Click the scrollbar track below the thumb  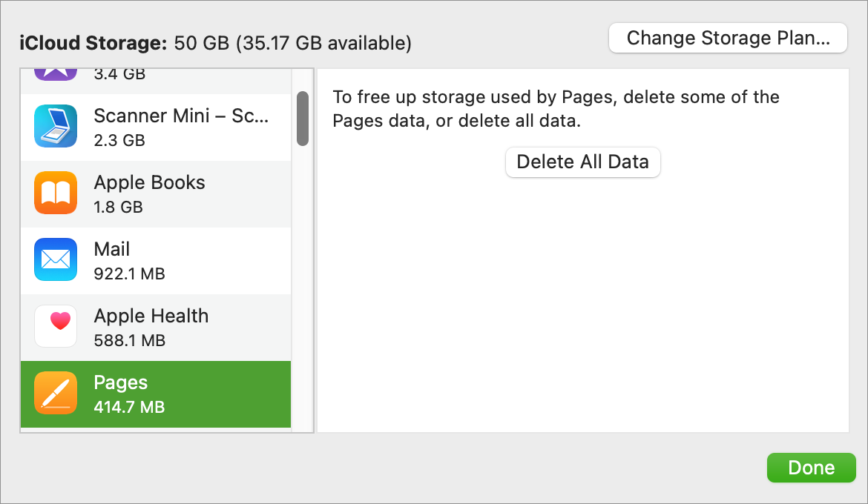(x=303, y=288)
